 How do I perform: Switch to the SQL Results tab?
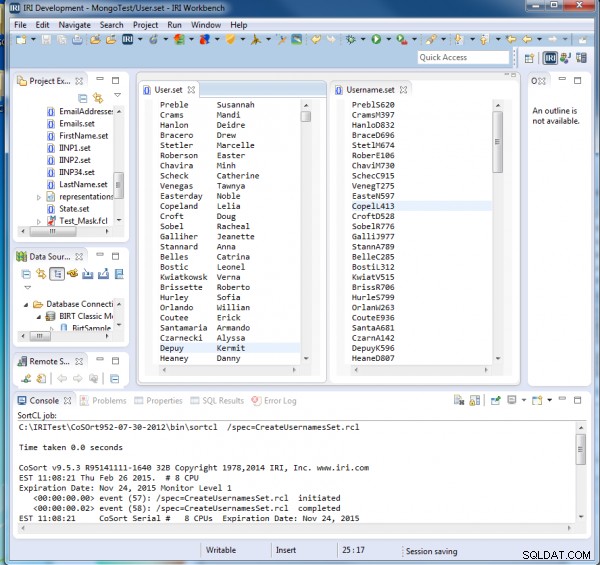pos(223,401)
